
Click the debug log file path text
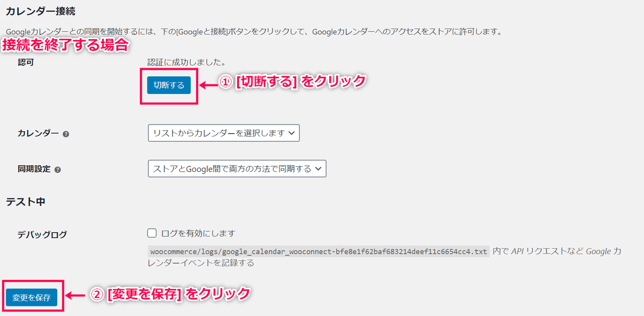318,251
